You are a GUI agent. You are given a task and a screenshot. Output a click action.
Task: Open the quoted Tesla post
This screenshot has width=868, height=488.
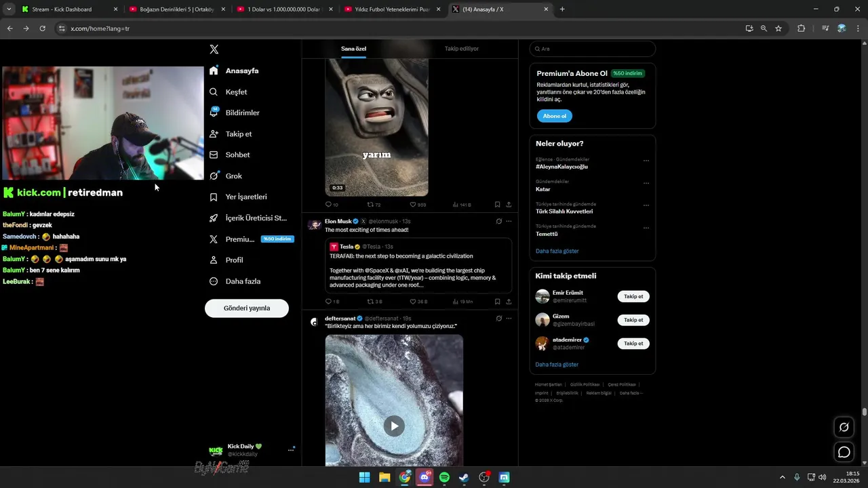pyautogui.click(x=419, y=266)
